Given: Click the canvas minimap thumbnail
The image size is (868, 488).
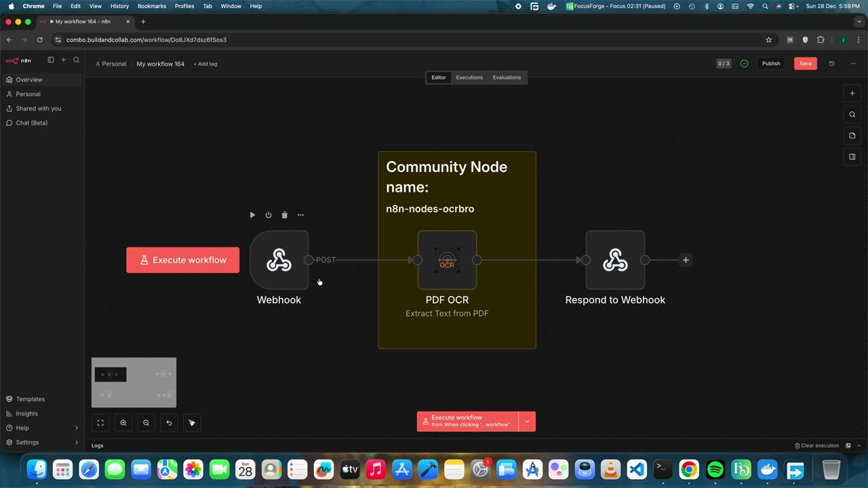Looking at the screenshot, I should point(134,383).
